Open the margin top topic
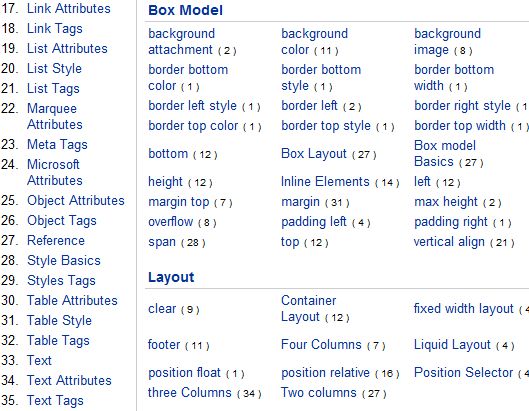The height and width of the screenshot is (411, 529). pos(179,202)
